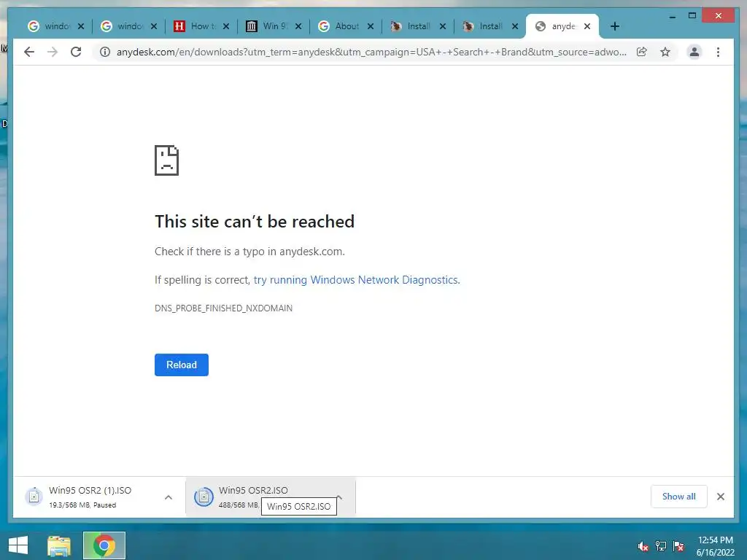Click the 'This site can't be reached' heading
This screenshot has height=560, width=747.
pos(255,222)
